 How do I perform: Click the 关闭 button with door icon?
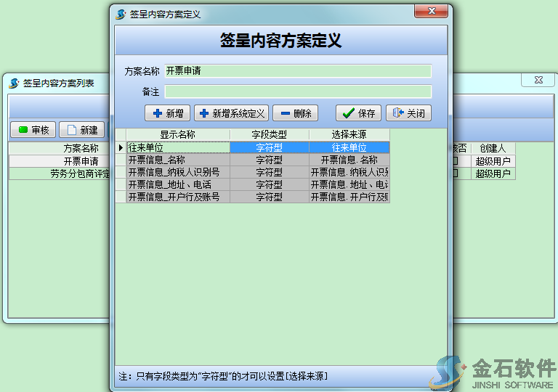click(x=408, y=113)
